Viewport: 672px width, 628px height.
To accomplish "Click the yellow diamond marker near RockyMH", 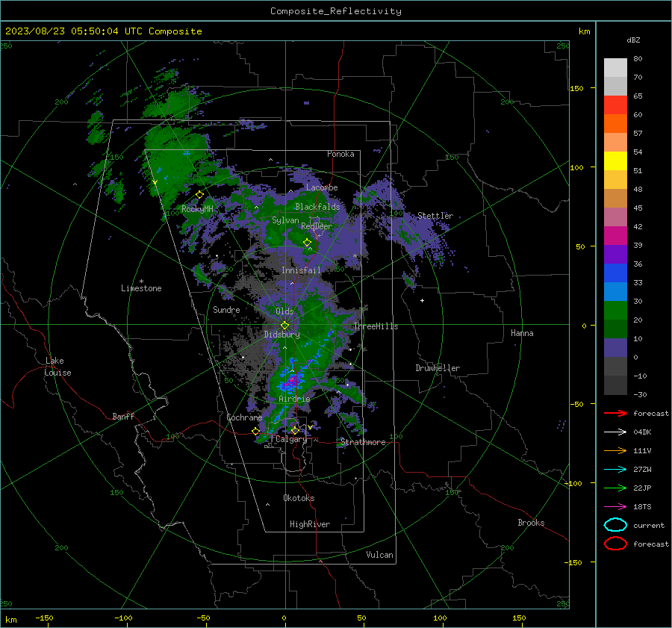I will tap(199, 195).
